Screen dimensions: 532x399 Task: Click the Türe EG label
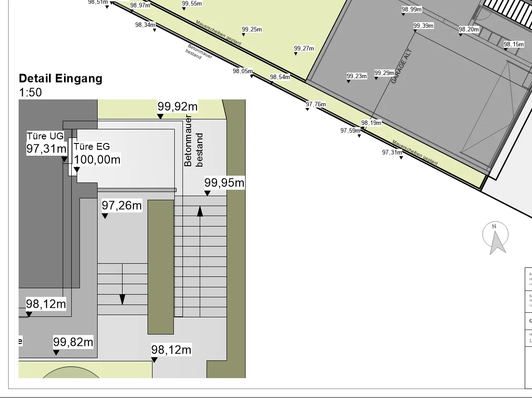pyautogui.click(x=92, y=147)
